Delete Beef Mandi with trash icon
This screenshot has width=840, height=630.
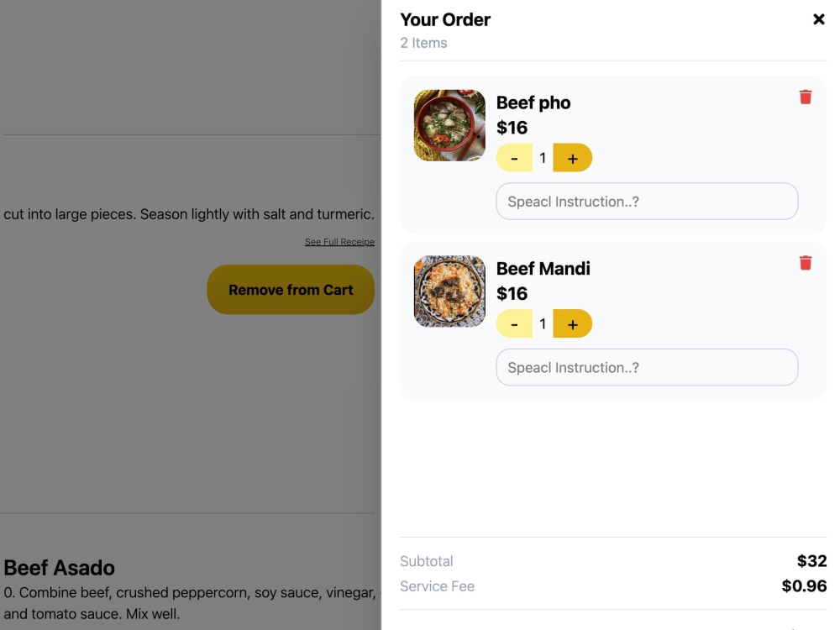click(x=806, y=263)
